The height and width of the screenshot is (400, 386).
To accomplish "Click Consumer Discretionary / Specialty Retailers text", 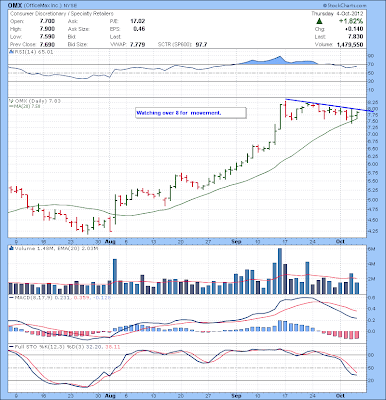I will (x=62, y=14).
